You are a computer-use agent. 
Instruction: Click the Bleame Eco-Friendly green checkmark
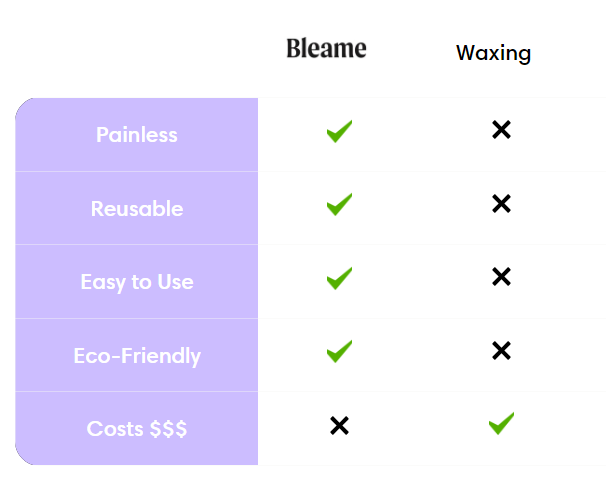point(339,351)
